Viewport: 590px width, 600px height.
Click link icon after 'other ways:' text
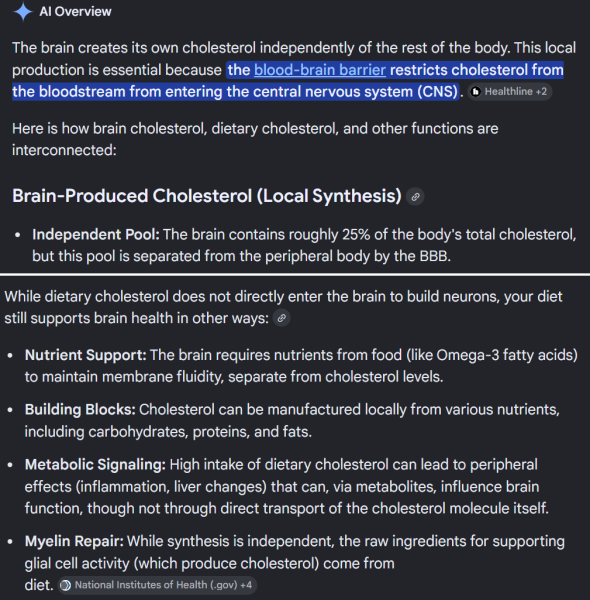[282, 318]
